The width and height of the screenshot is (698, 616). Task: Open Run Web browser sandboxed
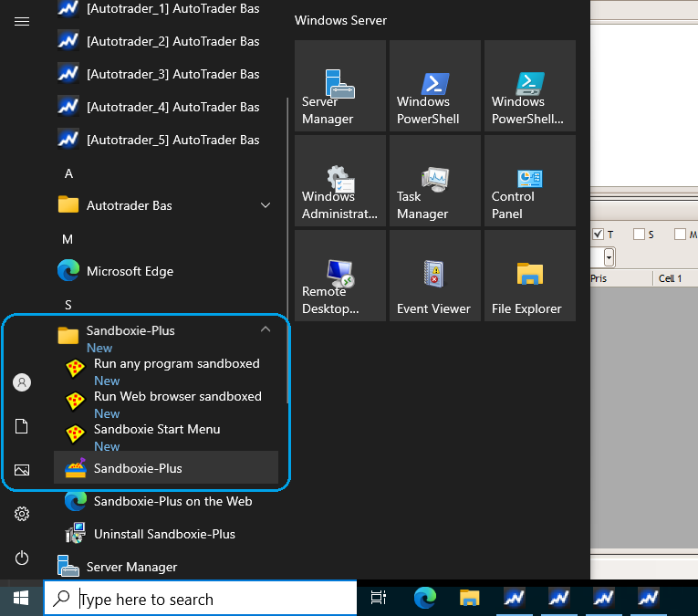pyautogui.click(x=177, y=397)
